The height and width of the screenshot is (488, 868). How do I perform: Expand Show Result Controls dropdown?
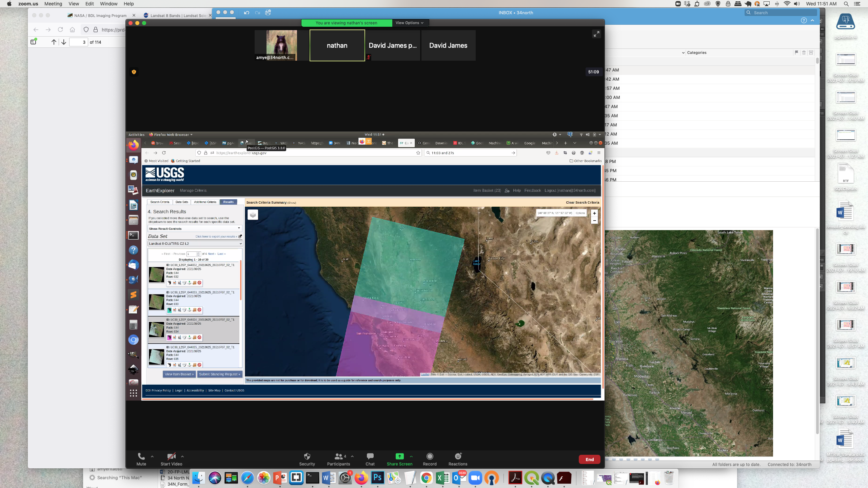[x=195, y=229]
